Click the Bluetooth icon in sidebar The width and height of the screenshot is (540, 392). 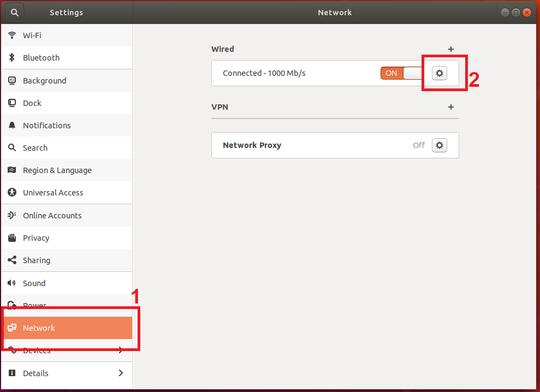(12, 58)
